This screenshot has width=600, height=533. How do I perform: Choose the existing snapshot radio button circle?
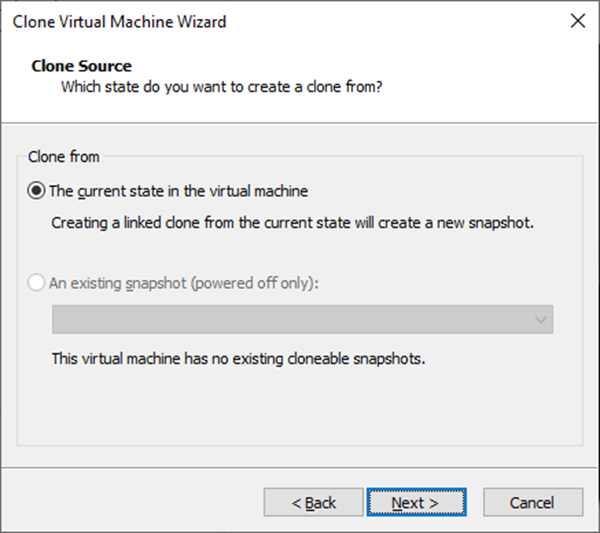pos(37,283)
